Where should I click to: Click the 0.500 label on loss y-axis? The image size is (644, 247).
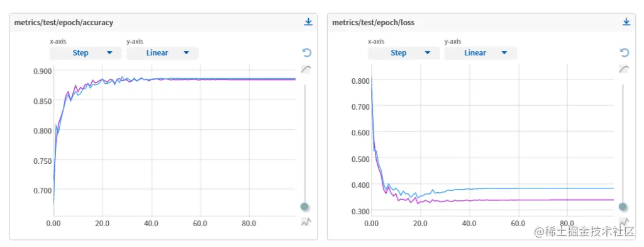coord(360,159)
